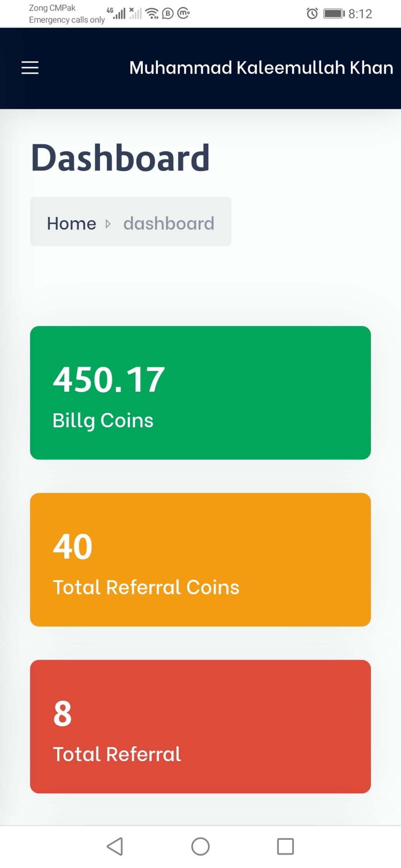Open the red Total Referral card
Screen dimensions: 401x868
(x=200, y=727)
